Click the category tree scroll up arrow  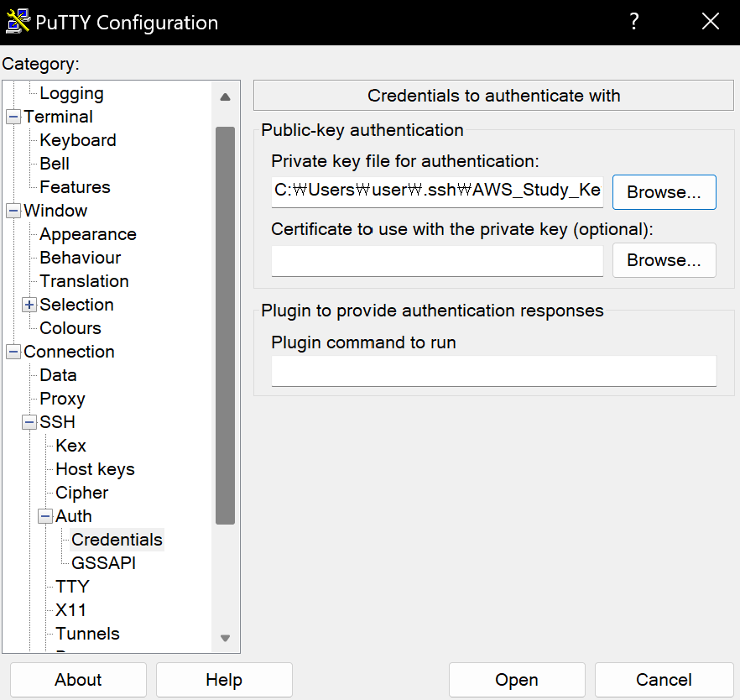pos(225,97)
